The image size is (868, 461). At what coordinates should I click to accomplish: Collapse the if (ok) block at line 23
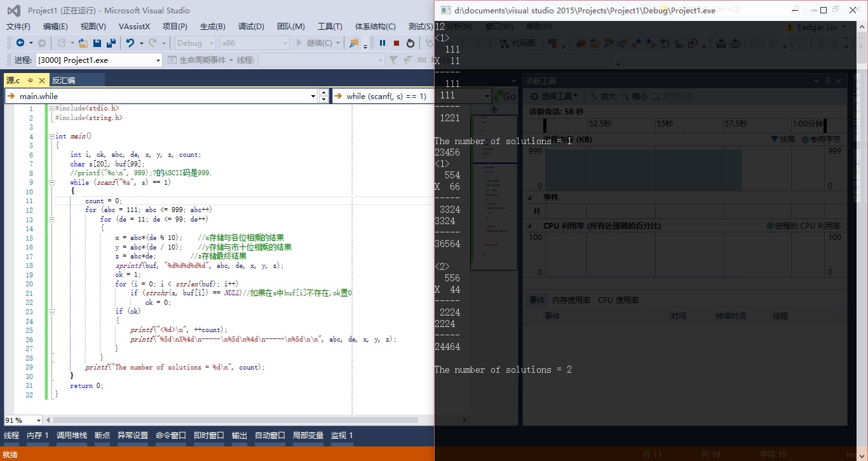51,312
